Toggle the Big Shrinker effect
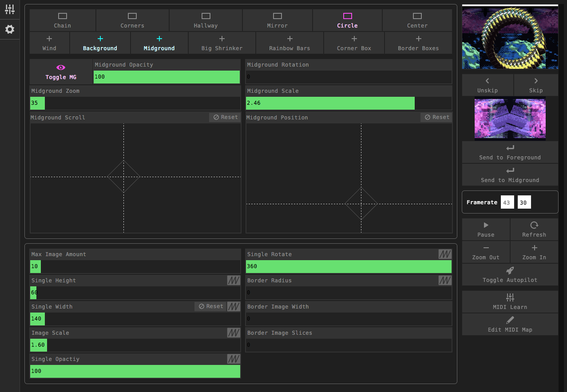Viewport: 567px width, 392px height. 222,43
